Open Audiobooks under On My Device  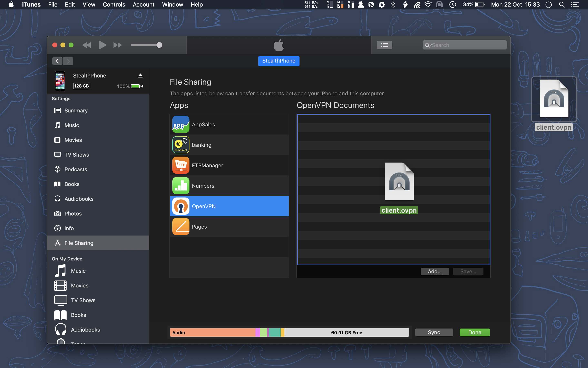[98, 330]
